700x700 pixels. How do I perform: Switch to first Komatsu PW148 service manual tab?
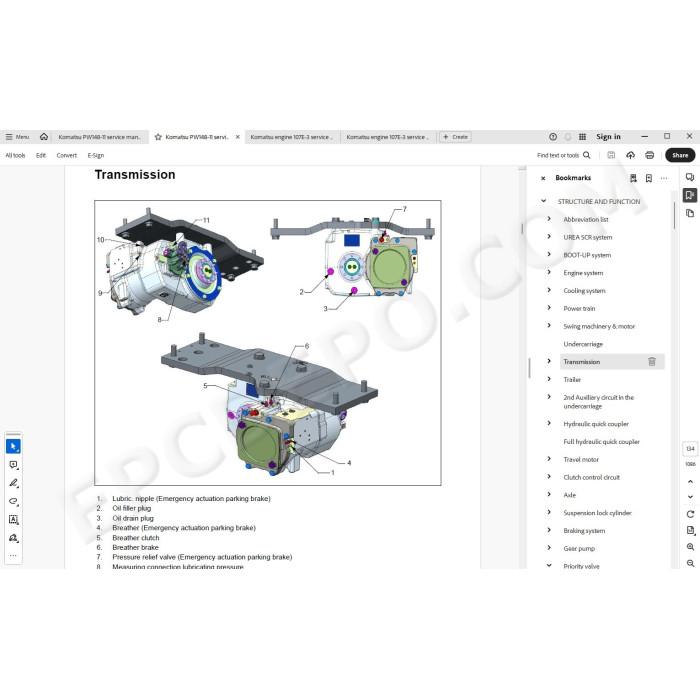(99, 137)
